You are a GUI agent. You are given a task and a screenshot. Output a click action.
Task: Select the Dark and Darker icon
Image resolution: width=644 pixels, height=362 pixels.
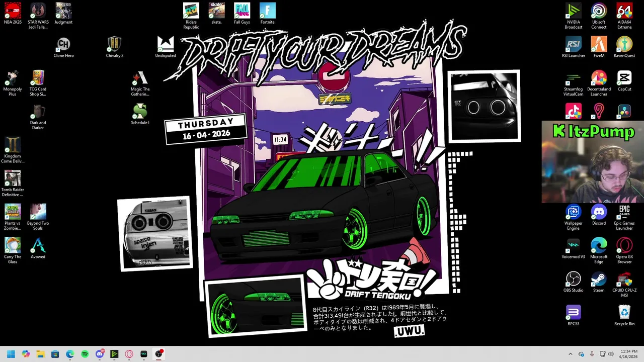coord(38,117)
